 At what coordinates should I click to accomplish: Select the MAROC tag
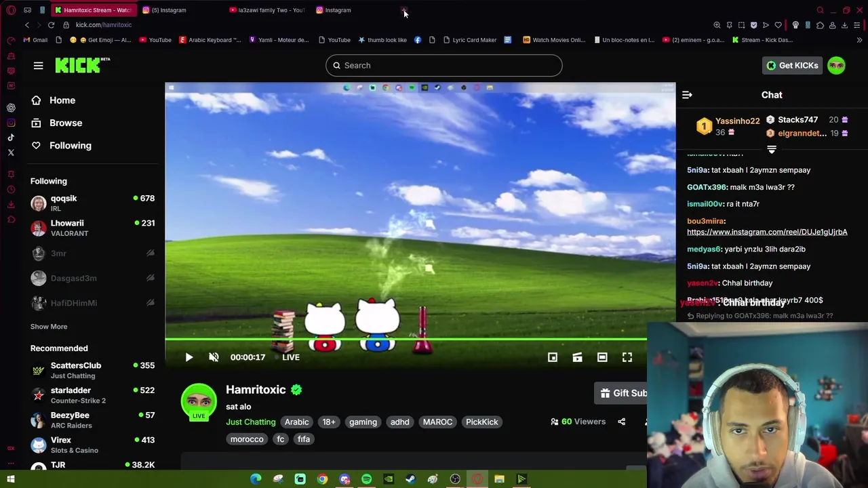437,422
